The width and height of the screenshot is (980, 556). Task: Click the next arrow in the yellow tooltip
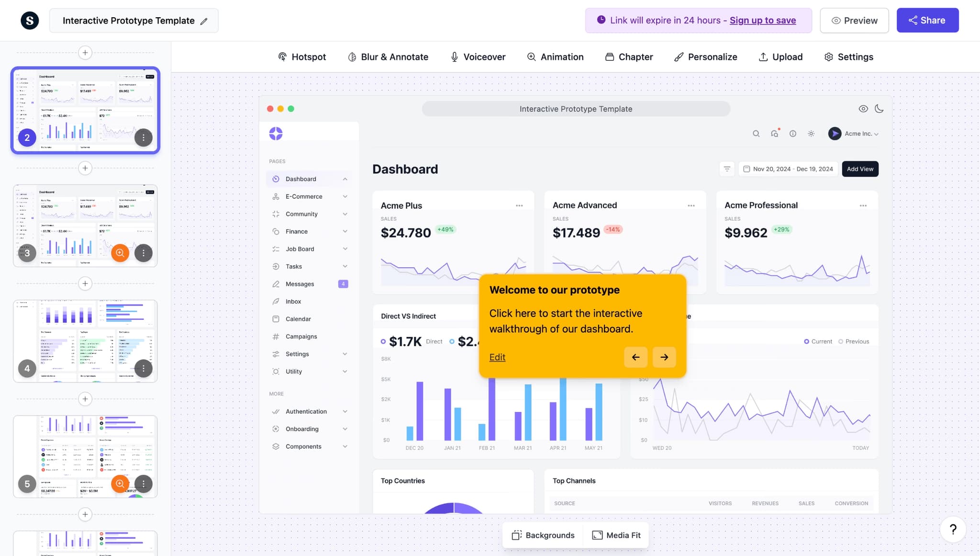point(664,357)
